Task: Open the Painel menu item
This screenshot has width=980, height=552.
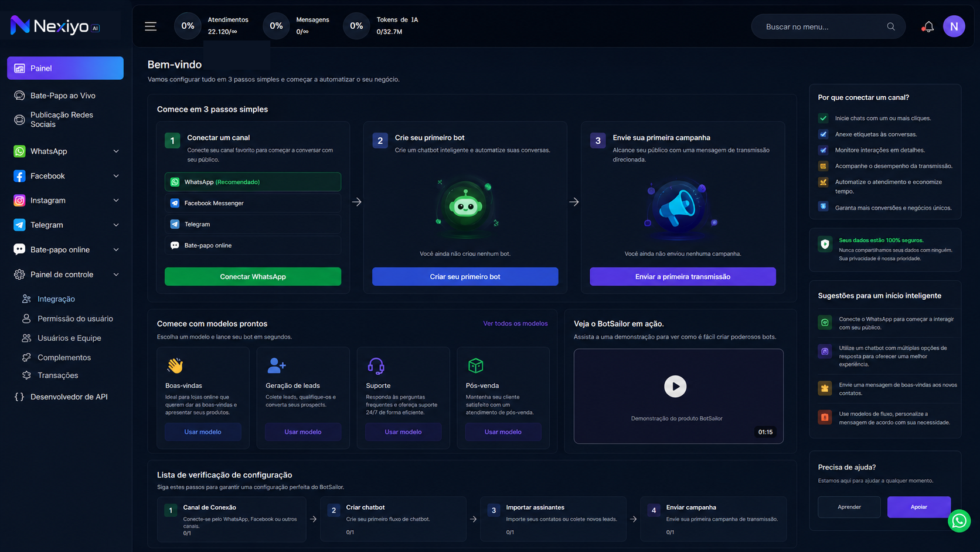Action: (65, 68)
